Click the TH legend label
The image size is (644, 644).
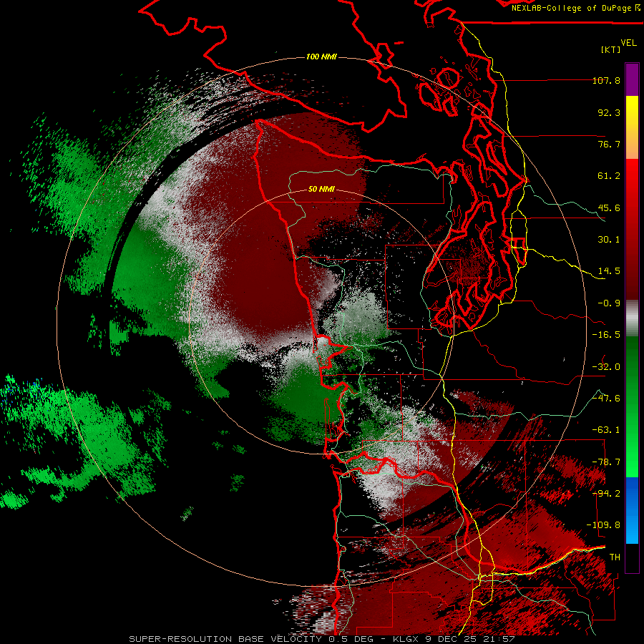point(615,557)
